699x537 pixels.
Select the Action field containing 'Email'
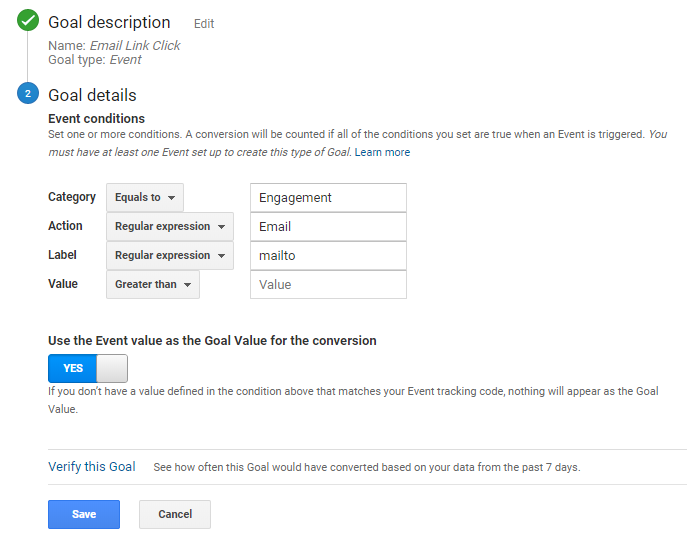tap(328, 227)
